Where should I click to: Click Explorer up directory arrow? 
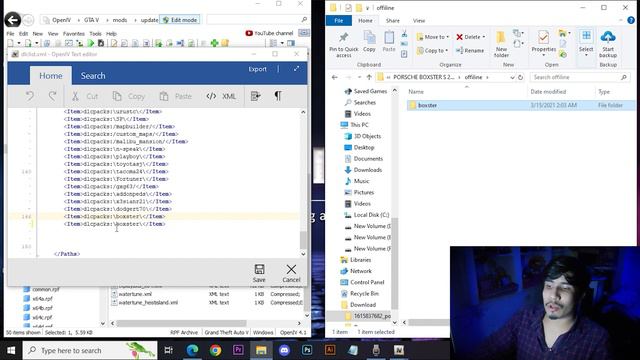[369, 77]
